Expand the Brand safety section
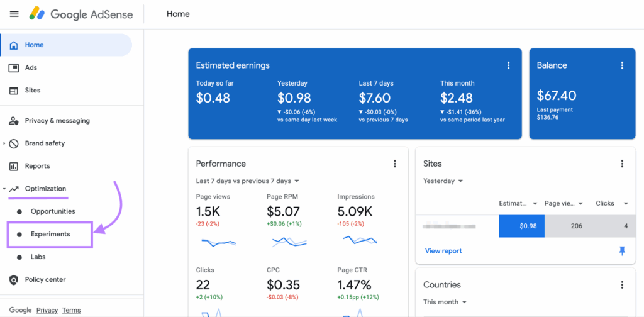The image size is (644, 317). pyautogui.click(x=4, y=143)
